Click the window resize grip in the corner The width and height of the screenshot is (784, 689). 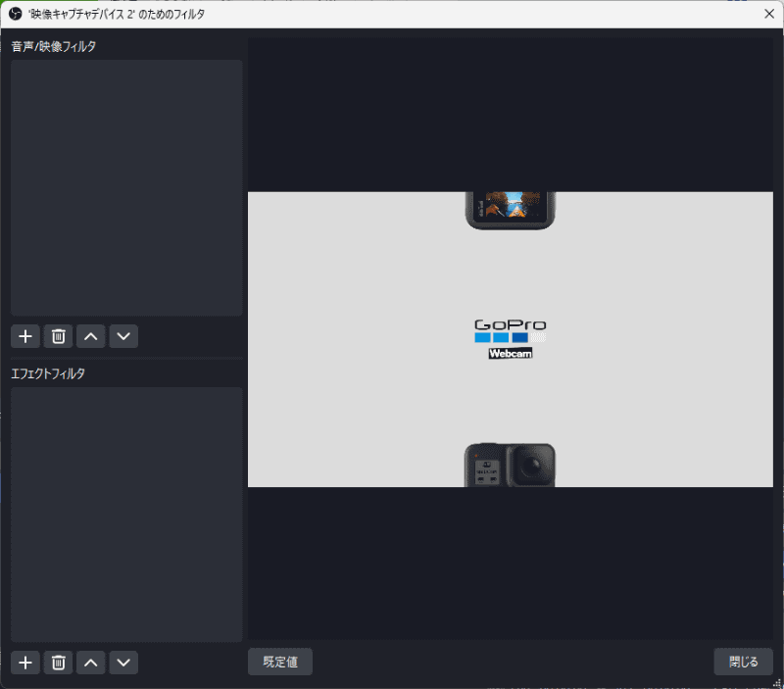(777, 683)
